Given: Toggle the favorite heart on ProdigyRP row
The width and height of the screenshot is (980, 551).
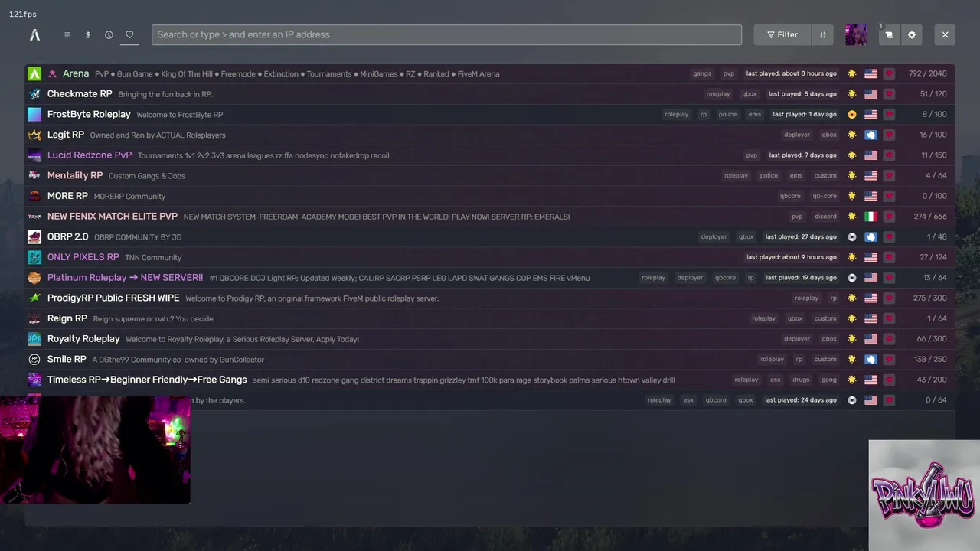Looking at the screenshot, I should (889, 298).
